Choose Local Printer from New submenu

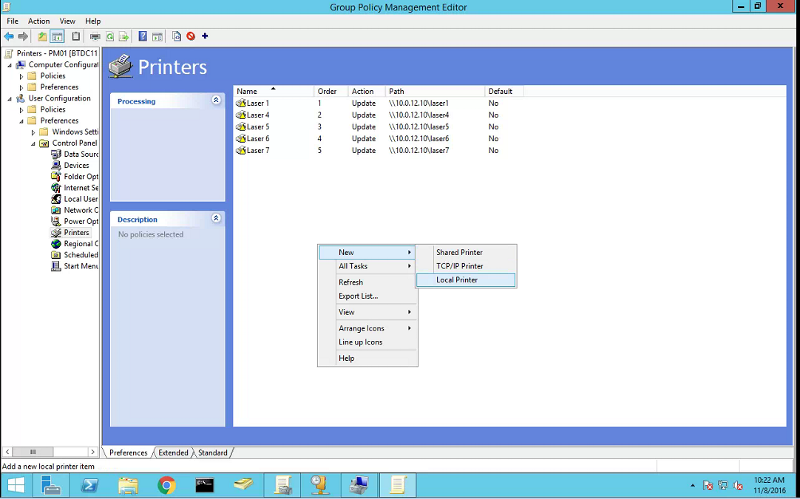tap(465, 280)
